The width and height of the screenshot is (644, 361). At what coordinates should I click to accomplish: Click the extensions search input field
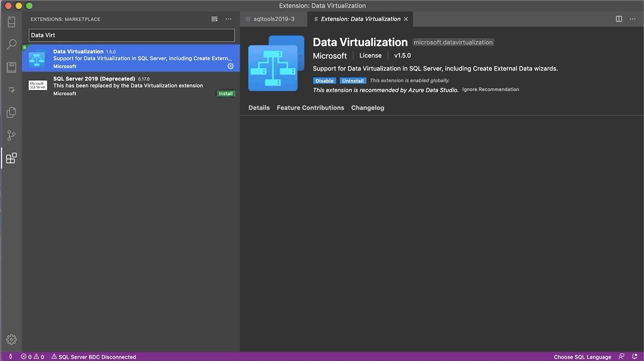tap(131, 35)
